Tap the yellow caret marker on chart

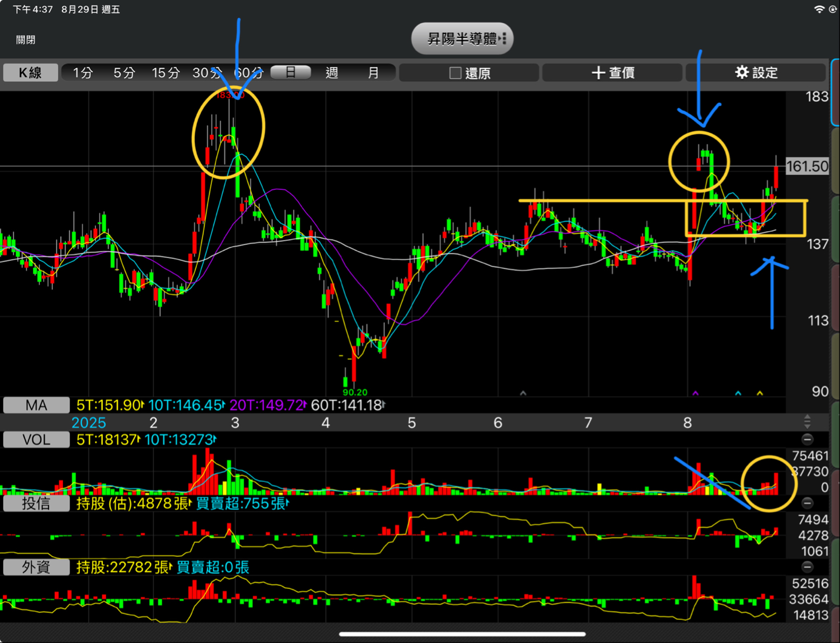click(760, 393)
